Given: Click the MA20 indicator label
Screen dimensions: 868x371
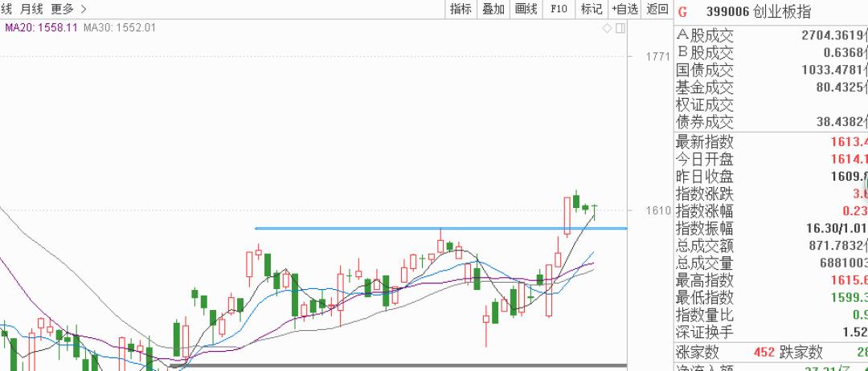Looking at the screenshot, I should coord(41,27).
